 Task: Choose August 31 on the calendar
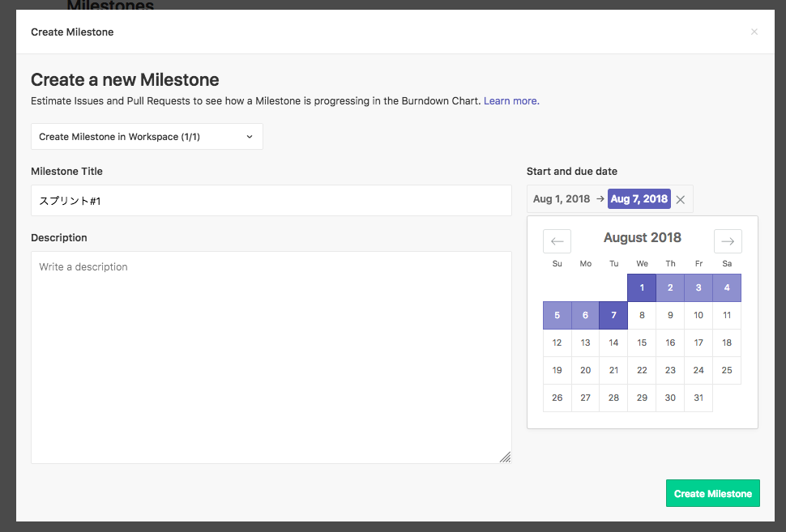point(698,398)
